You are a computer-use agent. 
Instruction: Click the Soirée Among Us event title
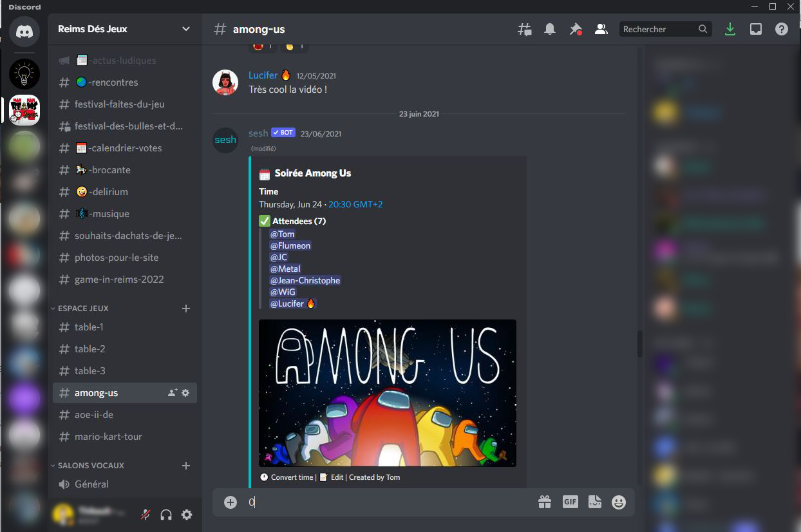pos(313,173)
